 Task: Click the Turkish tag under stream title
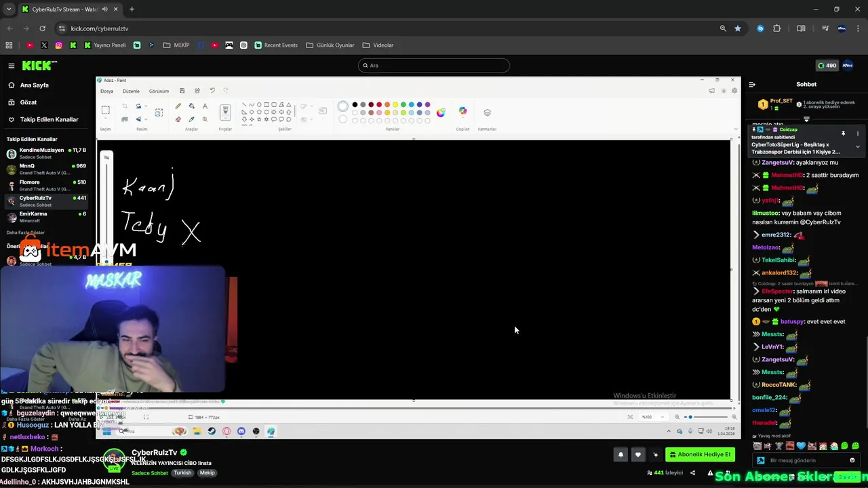coord(182,473)
